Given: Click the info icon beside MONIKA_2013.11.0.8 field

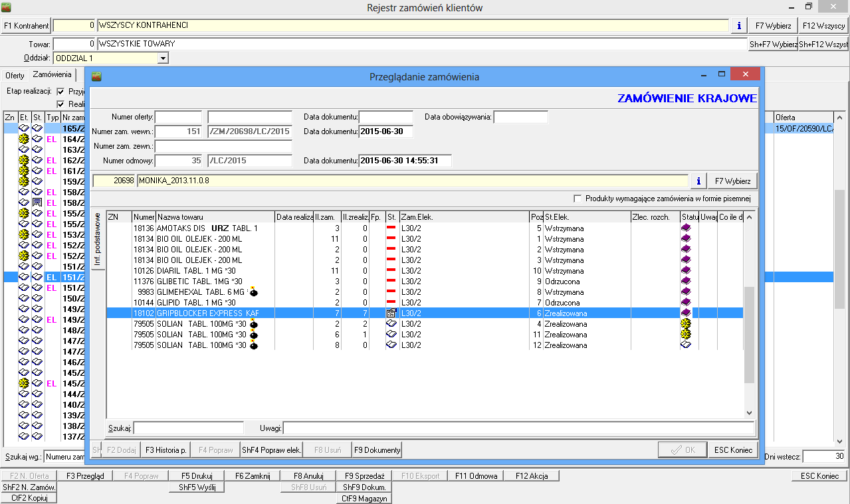Looking at the screenshot, I should coord(698,181).
